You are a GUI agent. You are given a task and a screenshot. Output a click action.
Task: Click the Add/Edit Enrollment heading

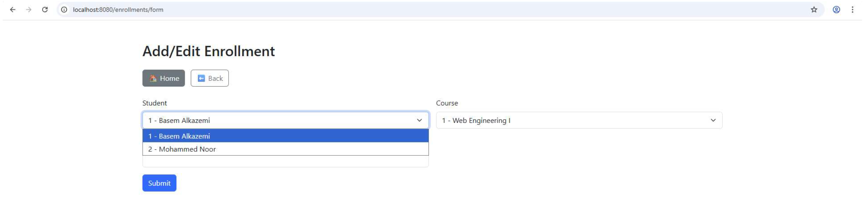[x=209, y=51]
